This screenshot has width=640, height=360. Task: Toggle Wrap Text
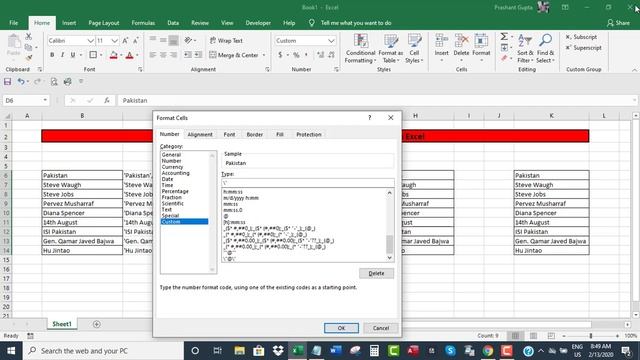pos(226,40)
